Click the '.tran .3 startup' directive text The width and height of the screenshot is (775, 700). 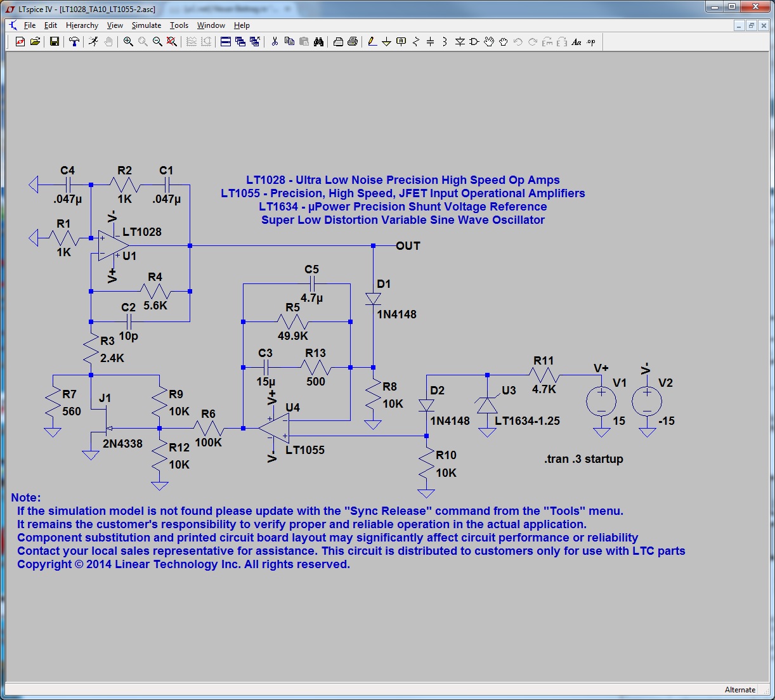point(583,459)
